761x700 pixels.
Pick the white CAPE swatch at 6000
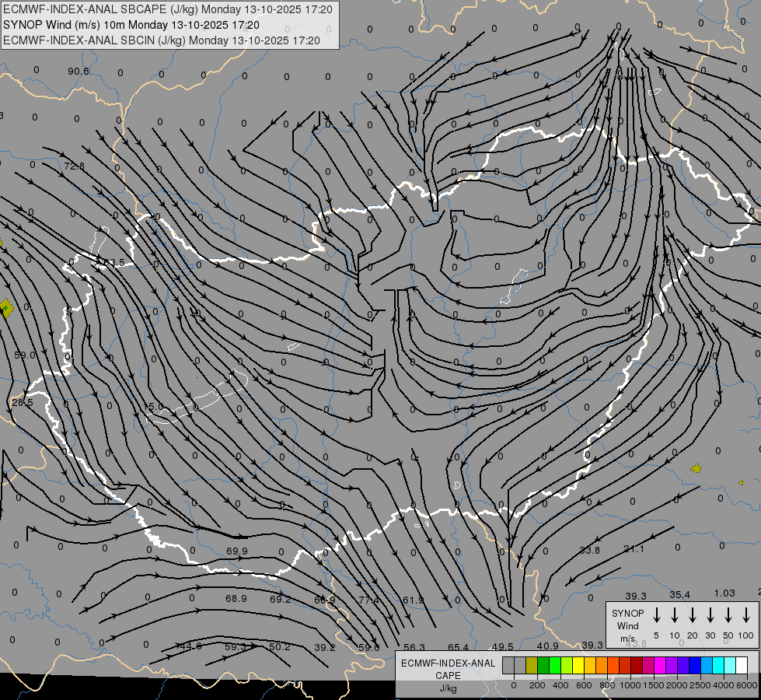point(741,666)
